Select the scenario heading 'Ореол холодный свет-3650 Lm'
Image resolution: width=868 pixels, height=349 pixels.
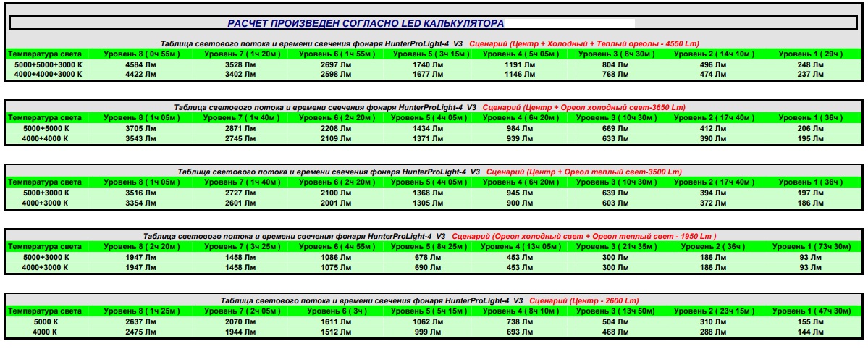pyautogui.click(x=584, y=107)
